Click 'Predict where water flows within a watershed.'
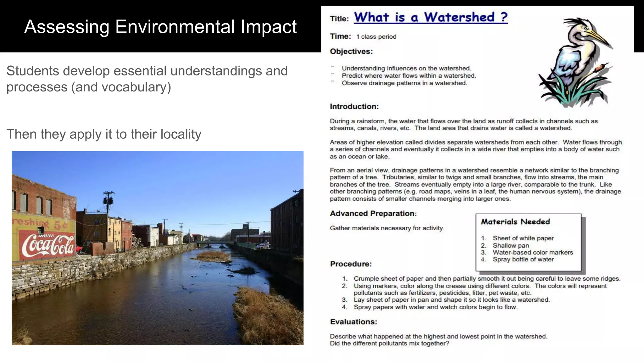The height and width of the screenshot is (362, 644). tap(409, 76)
